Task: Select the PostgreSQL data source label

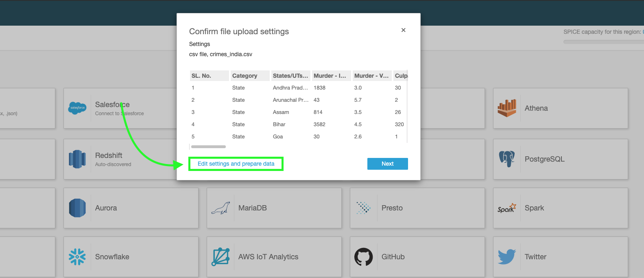Action: (545, 159)
